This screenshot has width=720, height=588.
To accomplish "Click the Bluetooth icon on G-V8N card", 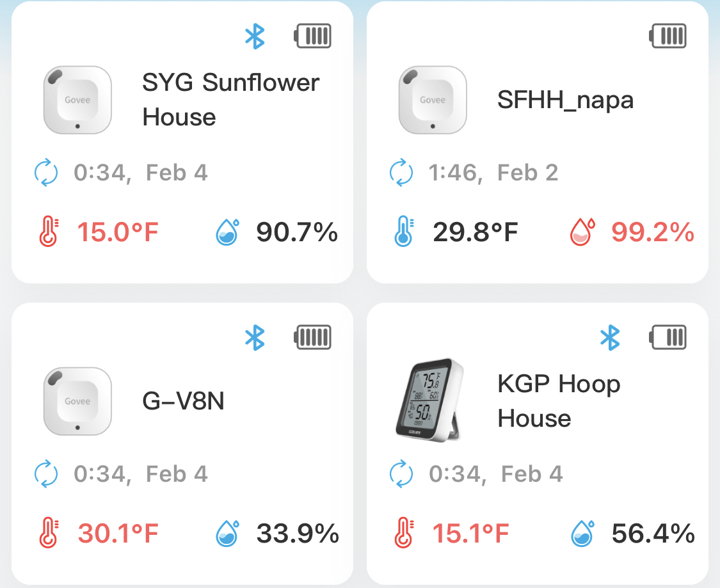I will click(255, 338).
